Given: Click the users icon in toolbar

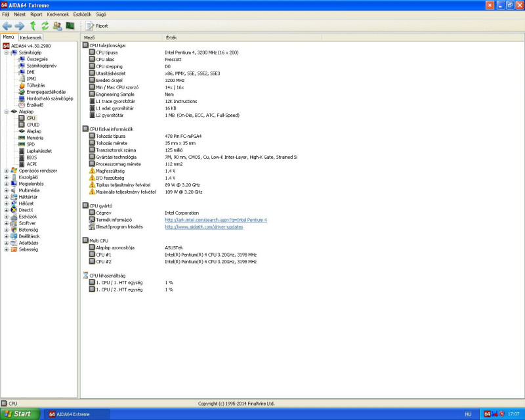Looking at the screenshot, I should 58,26.
